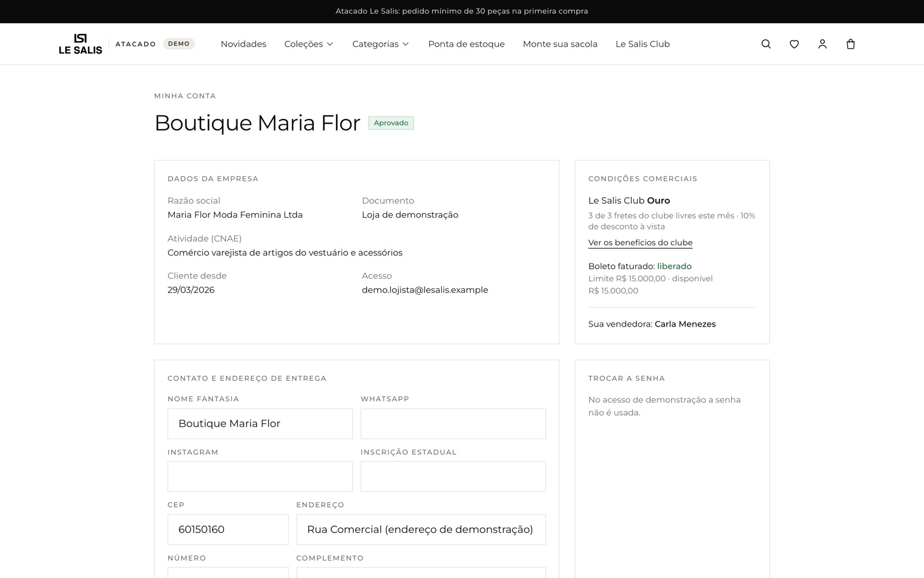Select the Loja de demonstração document value
Viewport: 924px width, 578px height.
pyautogui.click(x=410, y=214)
